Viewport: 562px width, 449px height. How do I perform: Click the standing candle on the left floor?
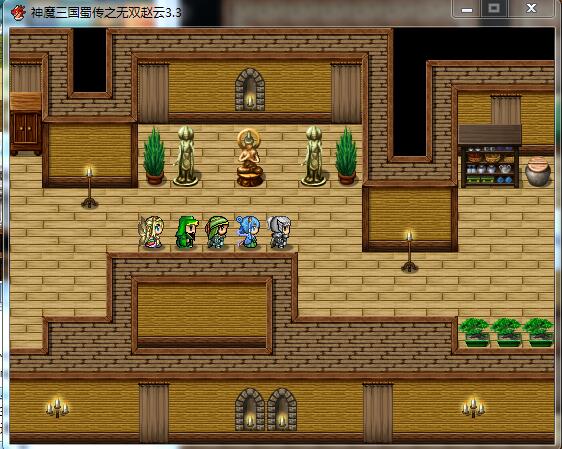point(90,187)
